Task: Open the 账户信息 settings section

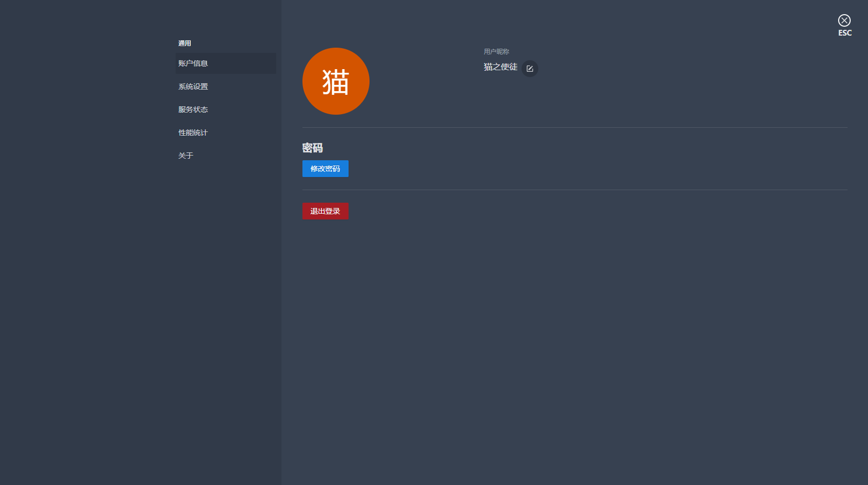Action: [x=225, y=63]
